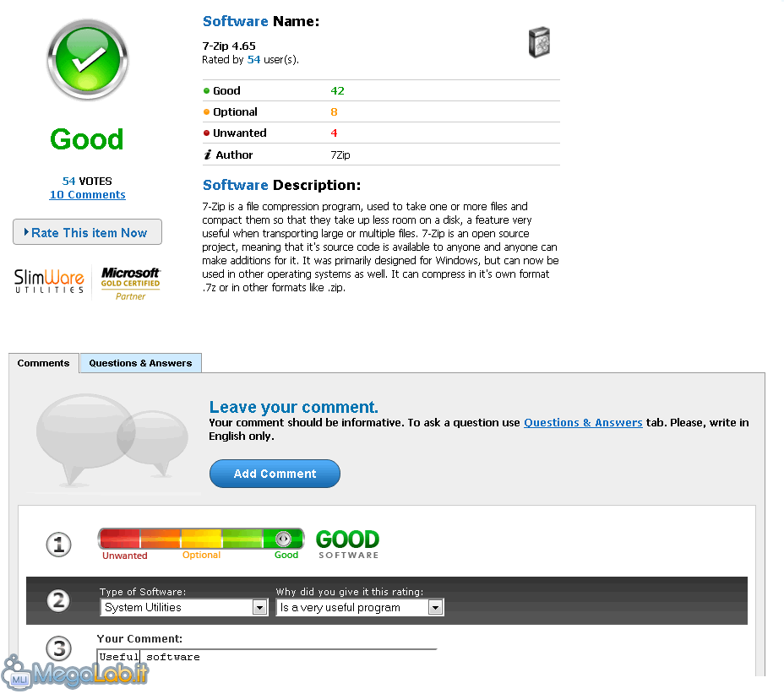Open the 10 Comments link
Viewport: 784px width, 694px height.
88,195
